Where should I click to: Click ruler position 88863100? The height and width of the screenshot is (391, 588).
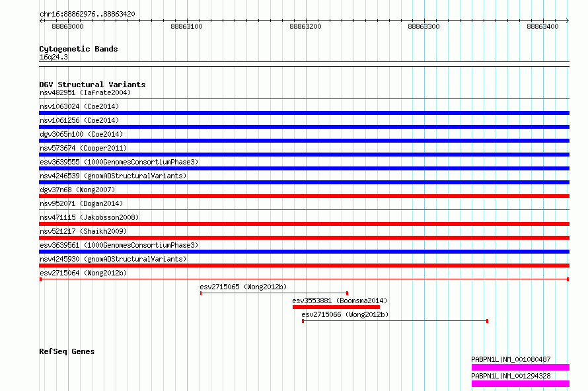(186, 26)
